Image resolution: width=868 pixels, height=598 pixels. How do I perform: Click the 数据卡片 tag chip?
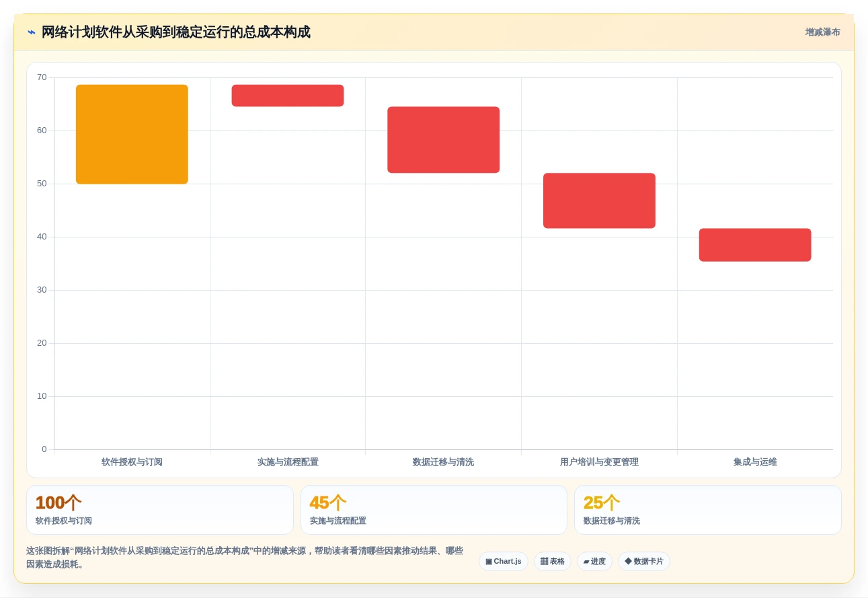(644, 562)
